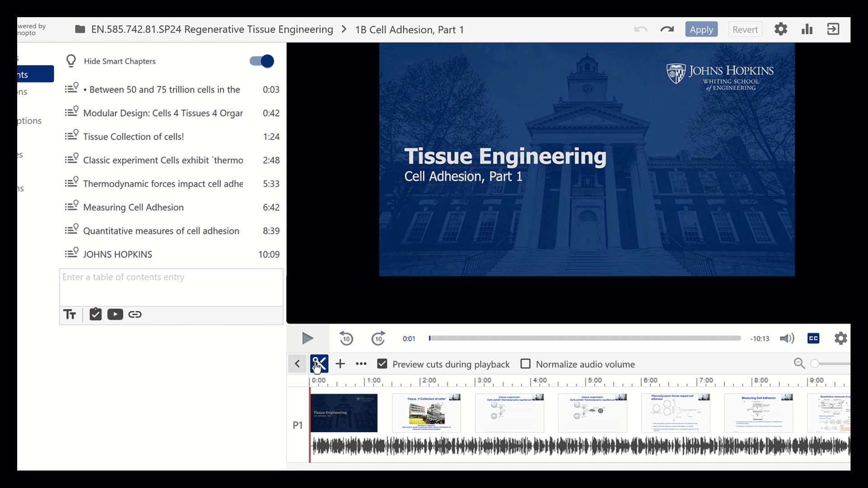868x488 pixels.
Task: Rewind 10 seconds
Action: click(x=346, y=338)
